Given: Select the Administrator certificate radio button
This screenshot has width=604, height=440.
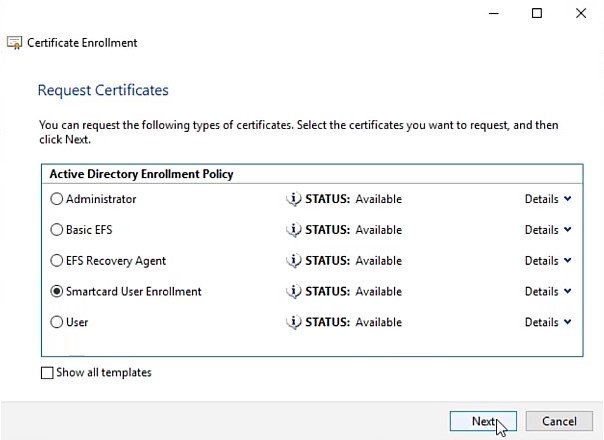Looking at the screenshot, I should [x=56, y=199].
